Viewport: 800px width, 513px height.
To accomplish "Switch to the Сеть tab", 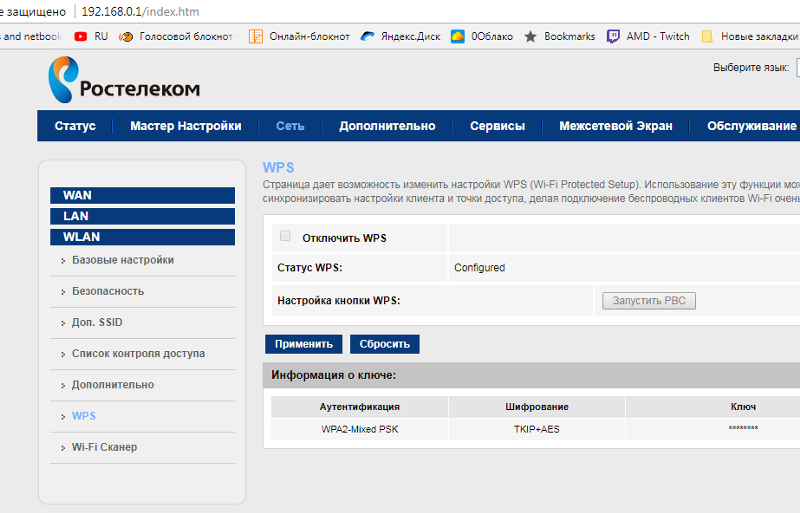I will point(290,126).
